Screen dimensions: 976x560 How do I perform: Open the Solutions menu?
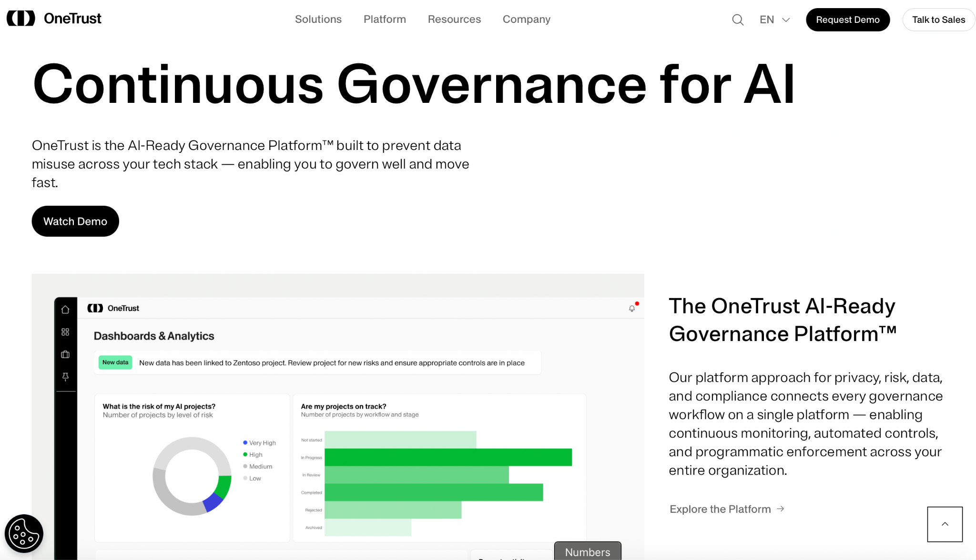click(x=318, y=19)
